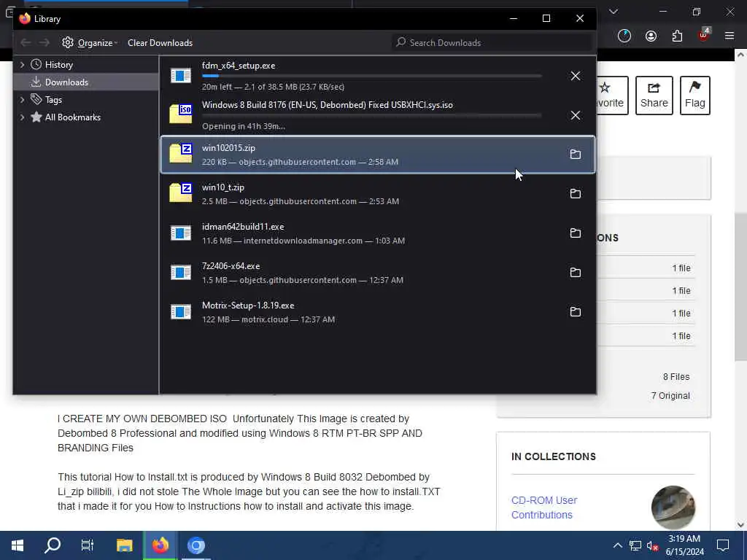Click the taskbar clock showing 3:19 AM
The image size is (747, 560).
point(684,545)
